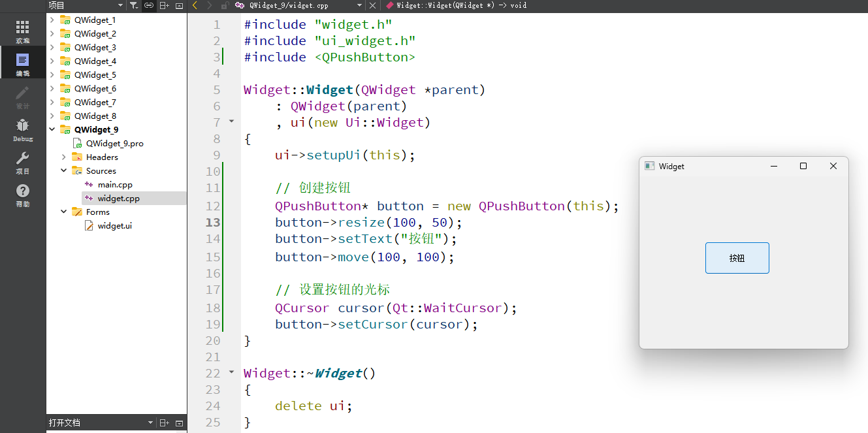Expand the QWidget_4 project
This screenshot has width=868, height=433.
click(52, 61)
